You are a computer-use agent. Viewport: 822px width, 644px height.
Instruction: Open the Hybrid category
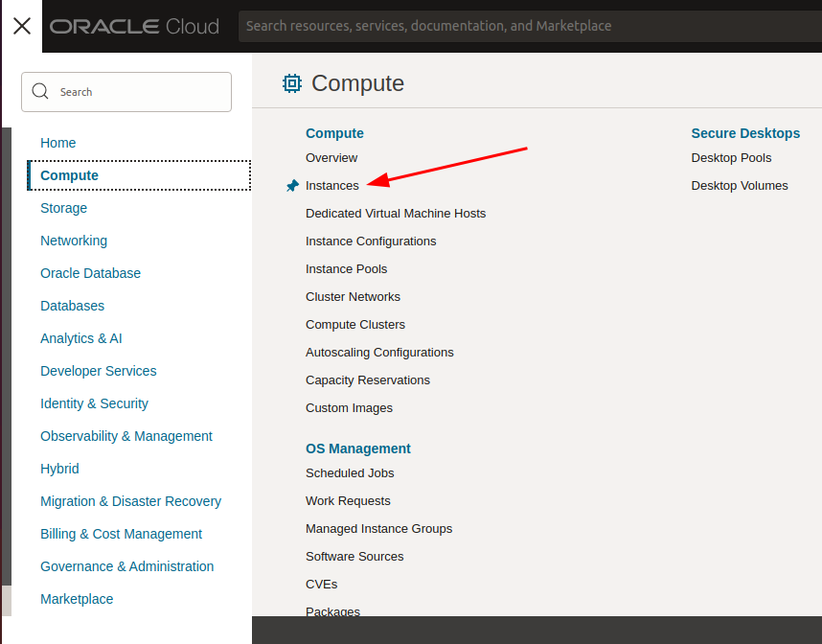(x=59, y=469)
